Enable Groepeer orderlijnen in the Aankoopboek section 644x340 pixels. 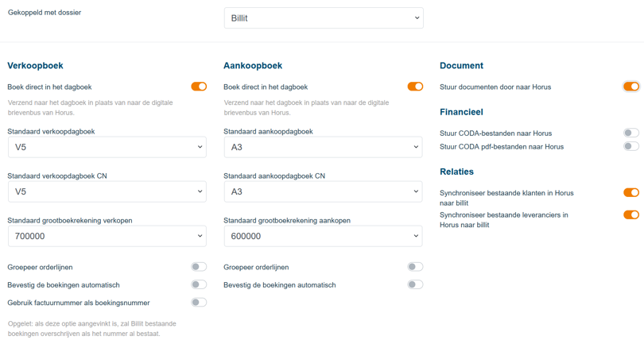(x=415, y=267)
